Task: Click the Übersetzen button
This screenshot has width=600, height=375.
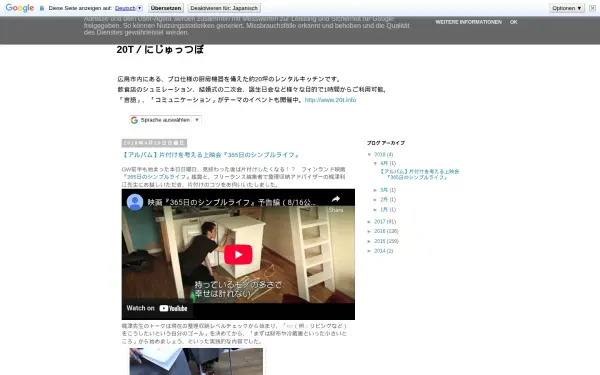Action: pos(166,8)
